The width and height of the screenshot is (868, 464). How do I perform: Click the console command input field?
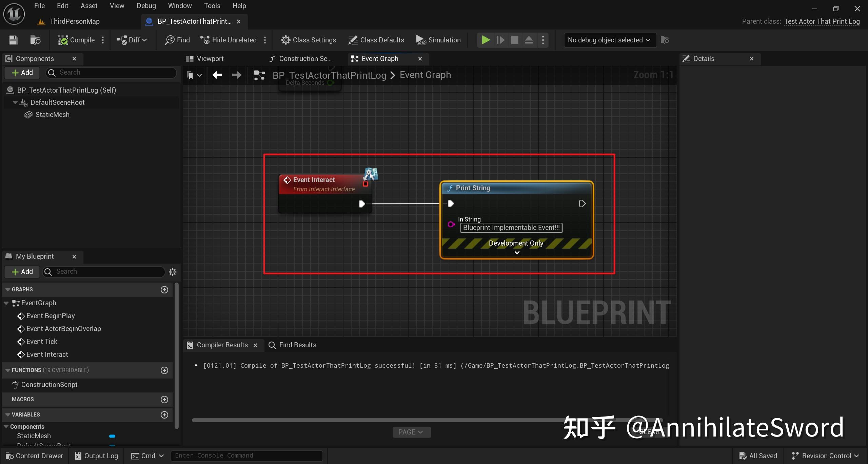coord(246,456)
